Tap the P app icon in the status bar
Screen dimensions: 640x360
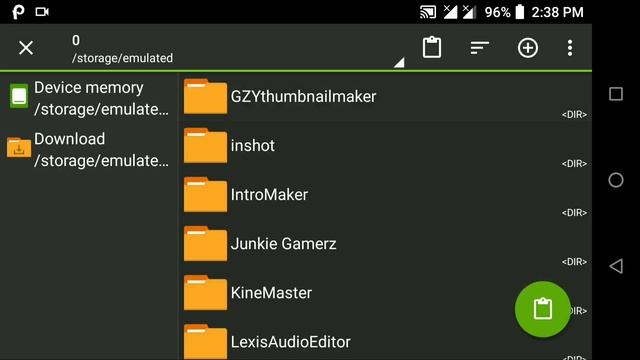(18, 12)
